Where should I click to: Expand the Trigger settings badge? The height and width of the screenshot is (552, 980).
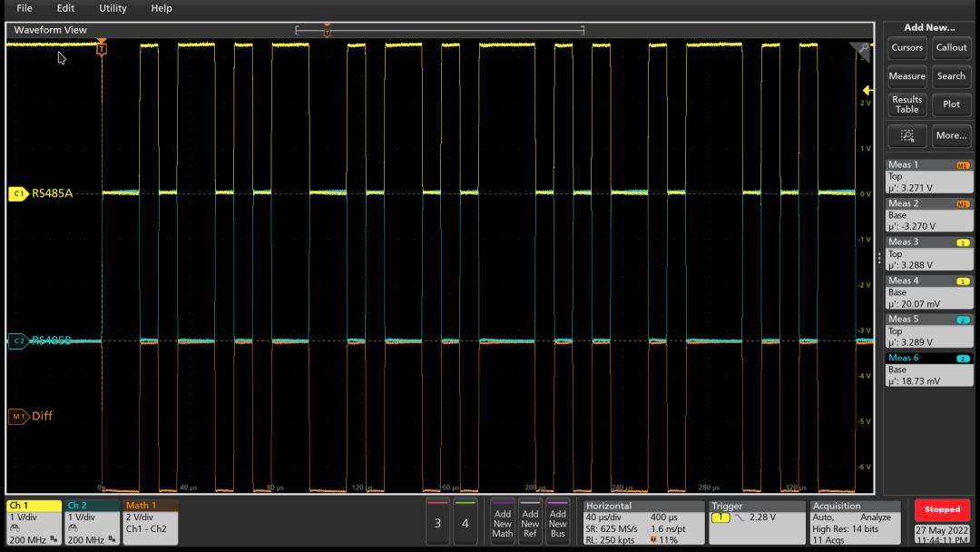[756, 522]
